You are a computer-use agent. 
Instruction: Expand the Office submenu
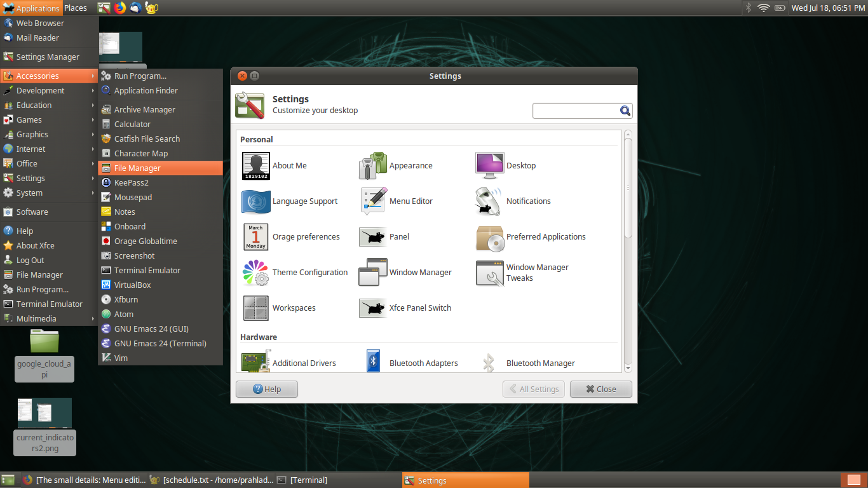(x=50, y=163)
